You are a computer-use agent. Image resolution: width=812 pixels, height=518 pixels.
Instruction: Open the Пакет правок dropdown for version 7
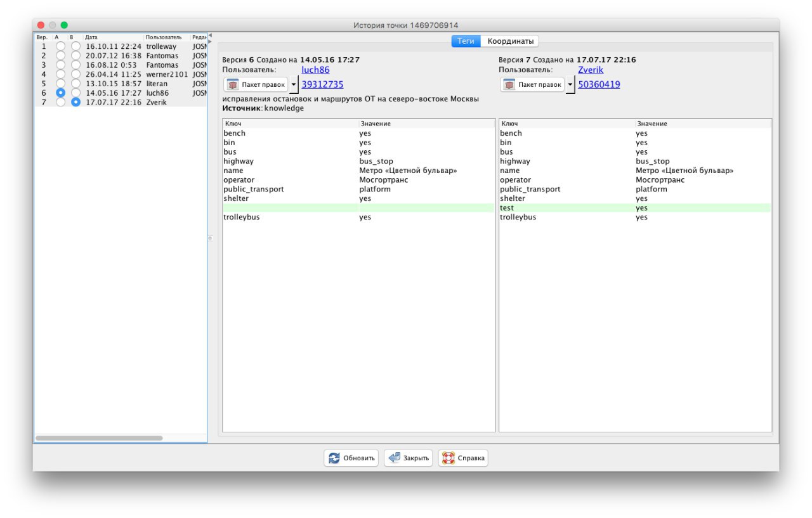point(570,84)
